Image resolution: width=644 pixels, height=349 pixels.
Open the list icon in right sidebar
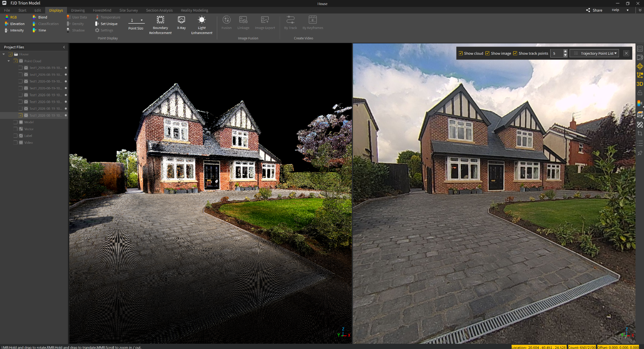click(640, 143)
